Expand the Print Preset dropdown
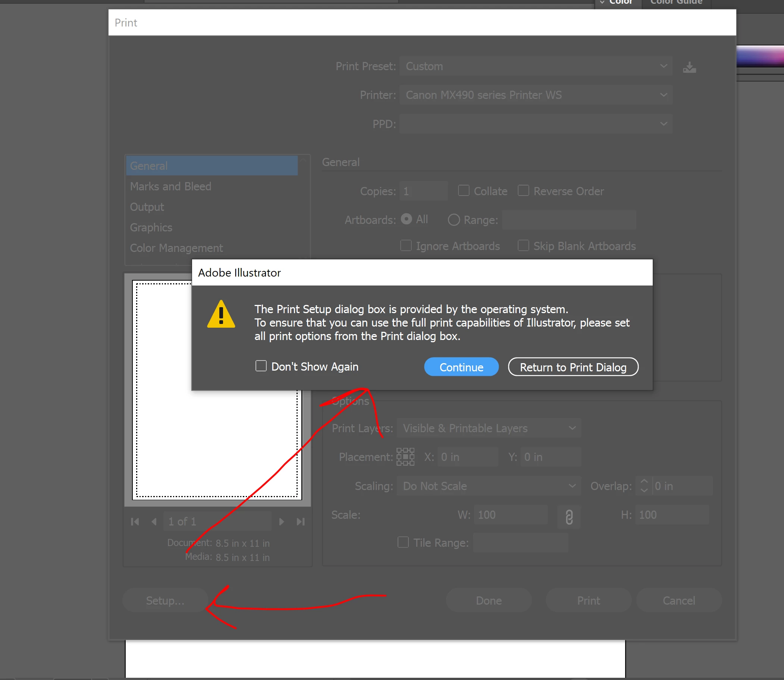This screenshot has height=680, width=784. (x=536, y=66)
